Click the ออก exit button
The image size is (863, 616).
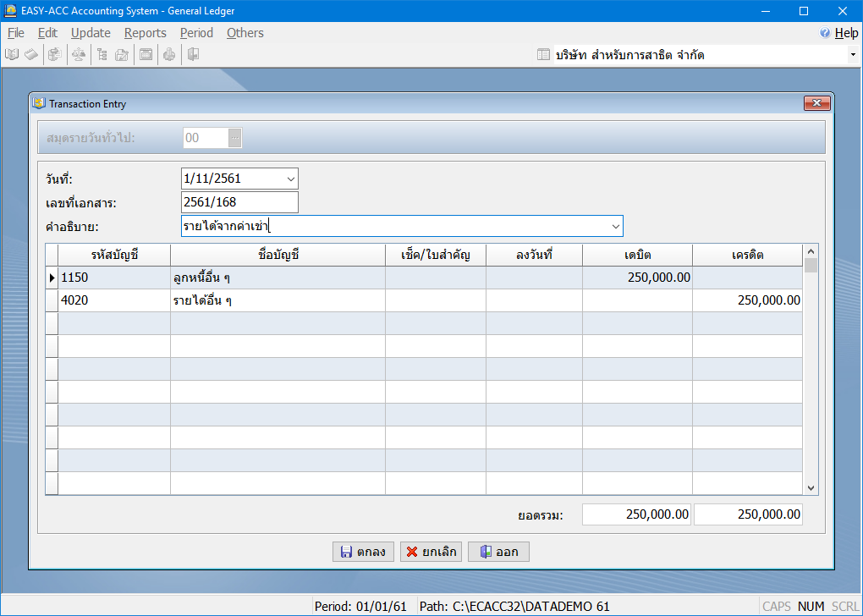[x=498, y=552]
